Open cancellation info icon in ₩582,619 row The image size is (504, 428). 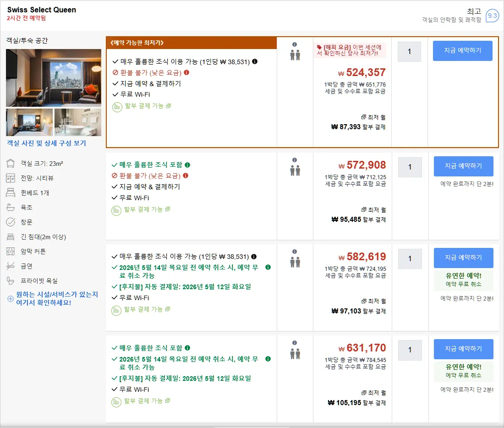(268, 267)
